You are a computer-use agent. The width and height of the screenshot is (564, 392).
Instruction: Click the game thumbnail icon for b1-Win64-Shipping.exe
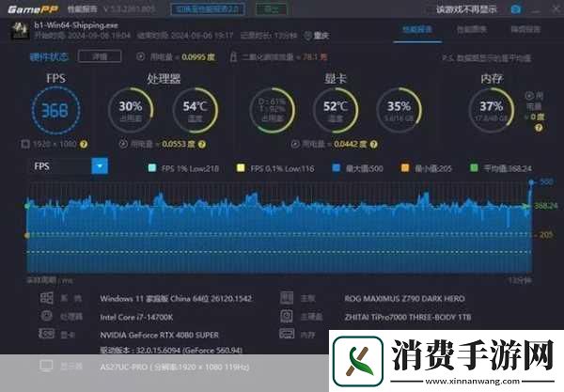pos(20,29)
